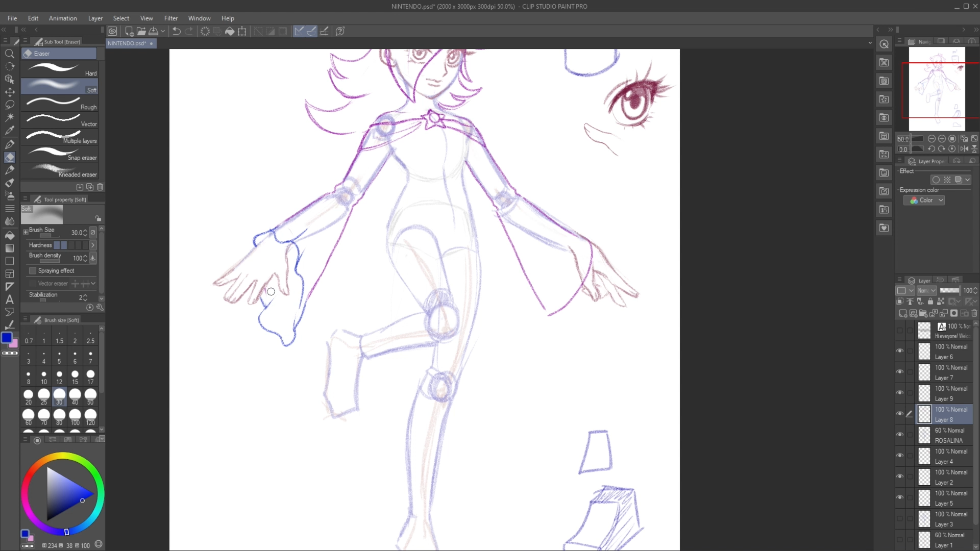
Task: Click the Undo arrow
Action: (176, 31)
